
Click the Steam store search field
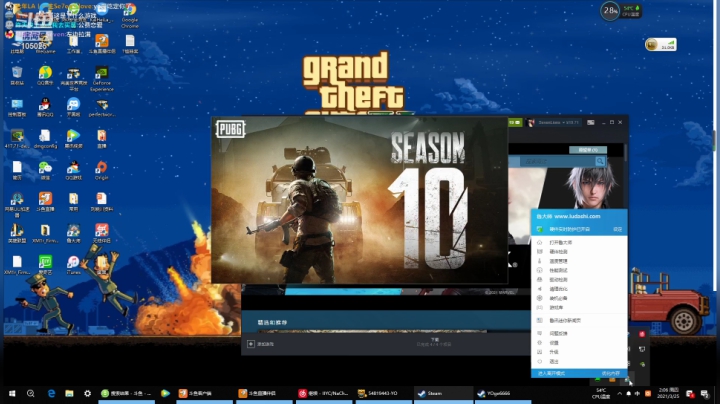pyautogui.click(x=557, y=161)
